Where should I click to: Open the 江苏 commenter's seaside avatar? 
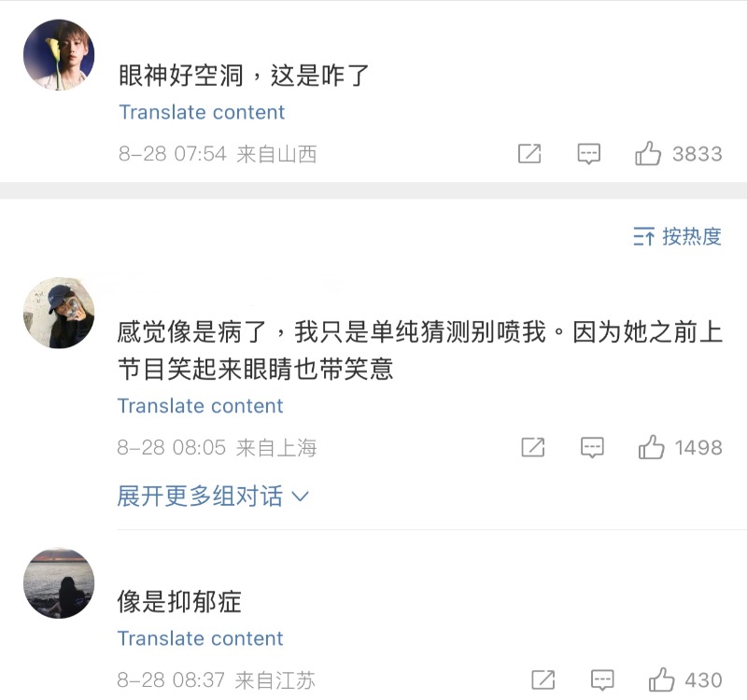coord(58,582)
